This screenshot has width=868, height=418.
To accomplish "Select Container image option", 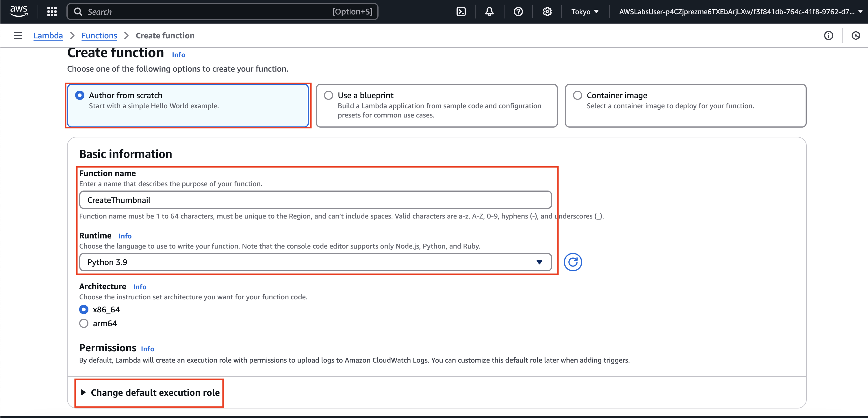I will 577,95.
